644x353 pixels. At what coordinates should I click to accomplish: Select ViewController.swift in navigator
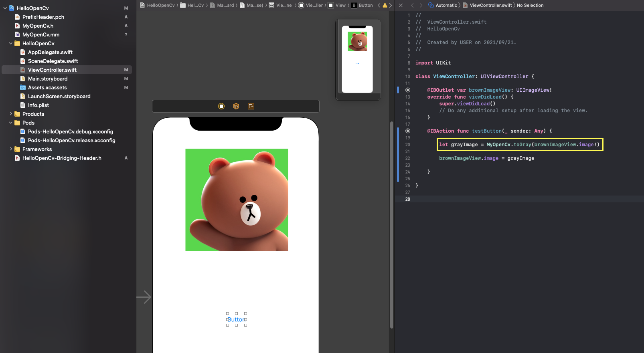click(67, 70)
